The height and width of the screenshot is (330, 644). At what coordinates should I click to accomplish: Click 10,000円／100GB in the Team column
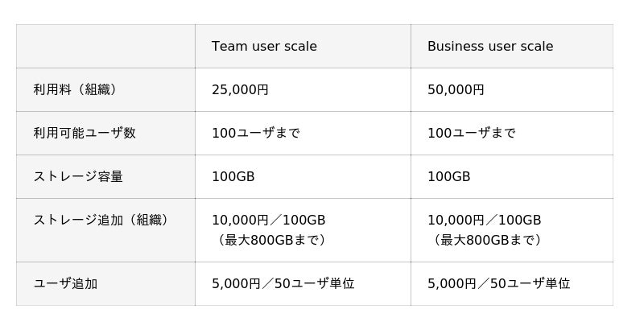pyautogui.click(x=268, y=220)
